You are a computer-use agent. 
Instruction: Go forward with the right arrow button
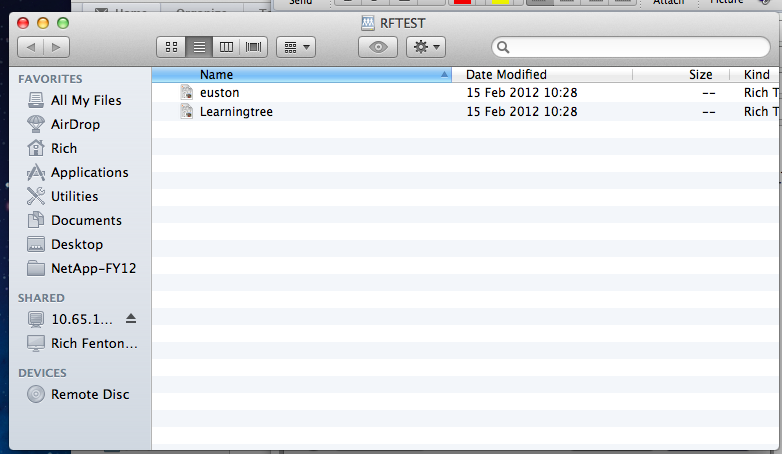coord(56,47)
